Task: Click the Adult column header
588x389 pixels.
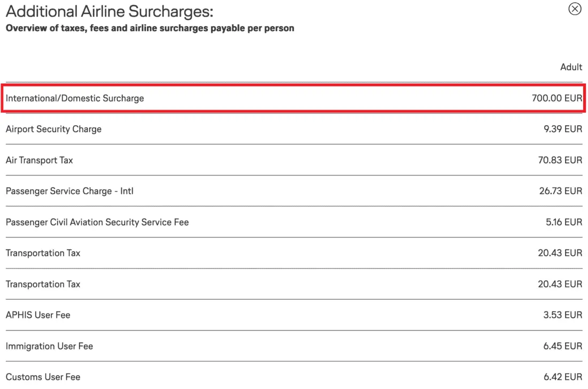Action: pyautogui.click(x=571, y=67)
